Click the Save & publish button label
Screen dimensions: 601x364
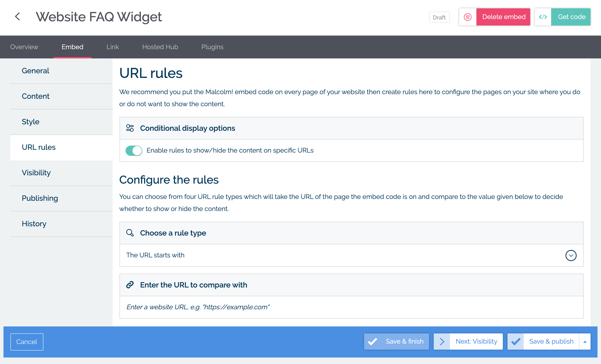pyautogui.click(x=551, y=342)
